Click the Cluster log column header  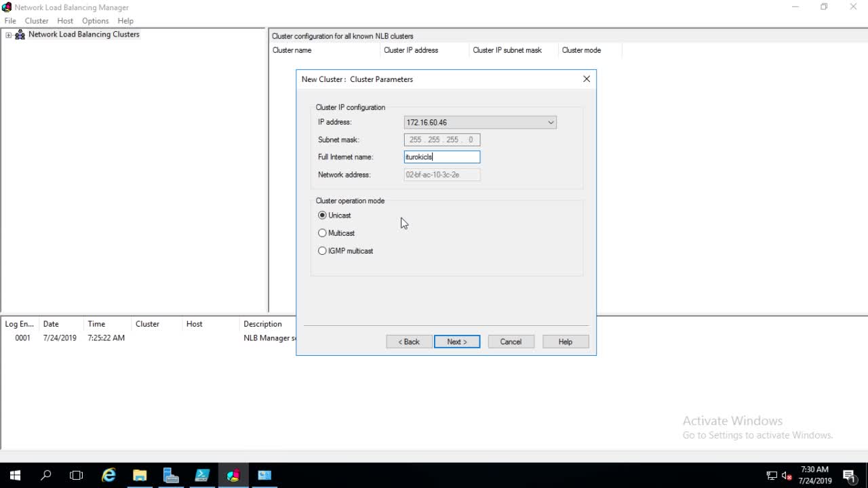157,324
